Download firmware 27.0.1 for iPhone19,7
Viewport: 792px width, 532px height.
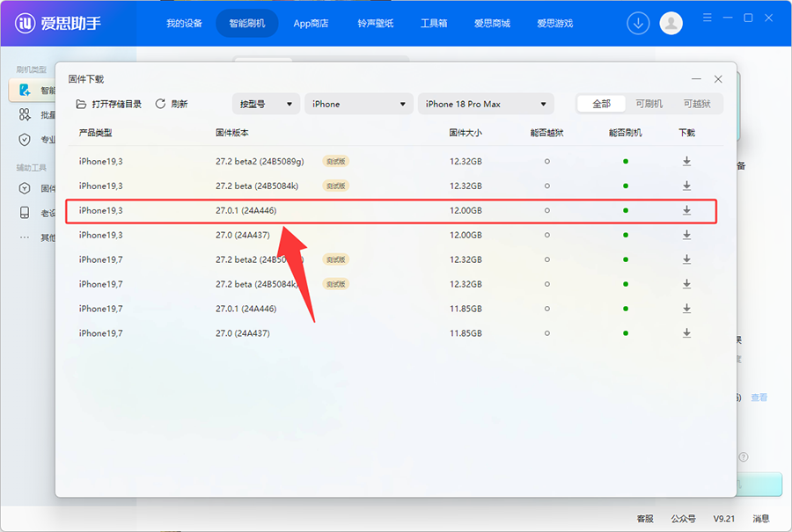[686, 309]
